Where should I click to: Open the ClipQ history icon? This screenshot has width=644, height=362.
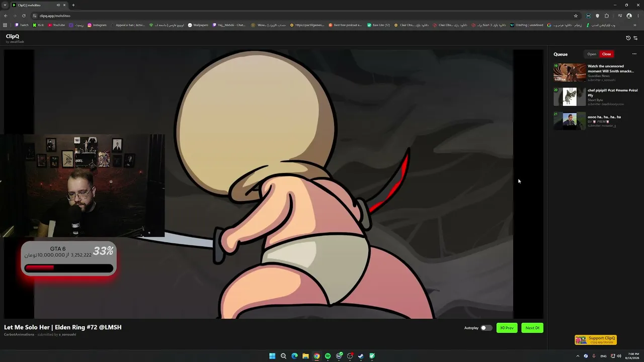(x=628, y=38)
